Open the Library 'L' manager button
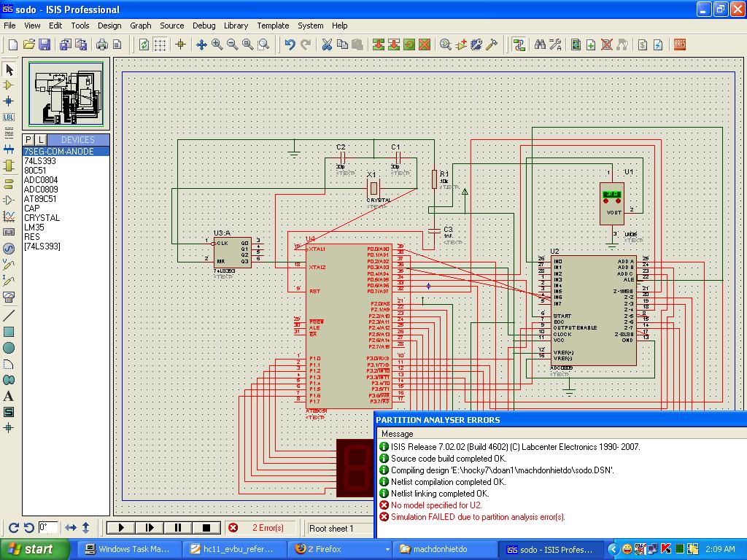This screenshot has width=747, height=560. 41,139
